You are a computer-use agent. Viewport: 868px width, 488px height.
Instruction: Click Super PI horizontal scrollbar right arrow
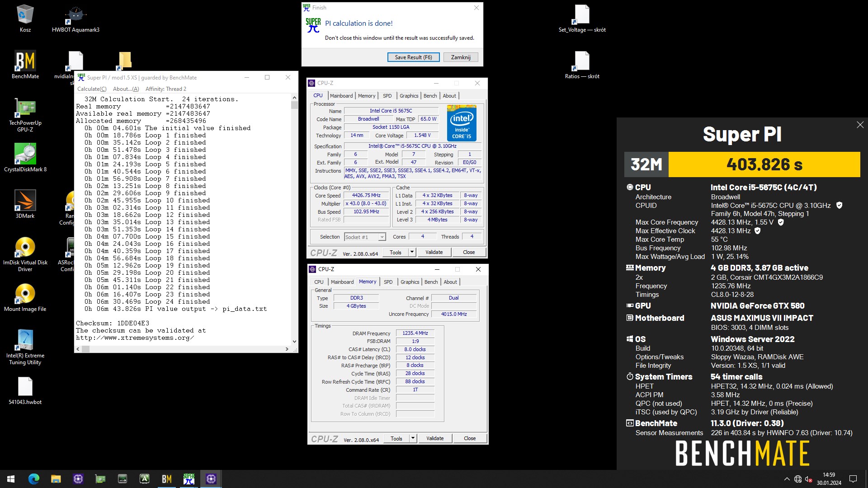click(x=287, y=349)
